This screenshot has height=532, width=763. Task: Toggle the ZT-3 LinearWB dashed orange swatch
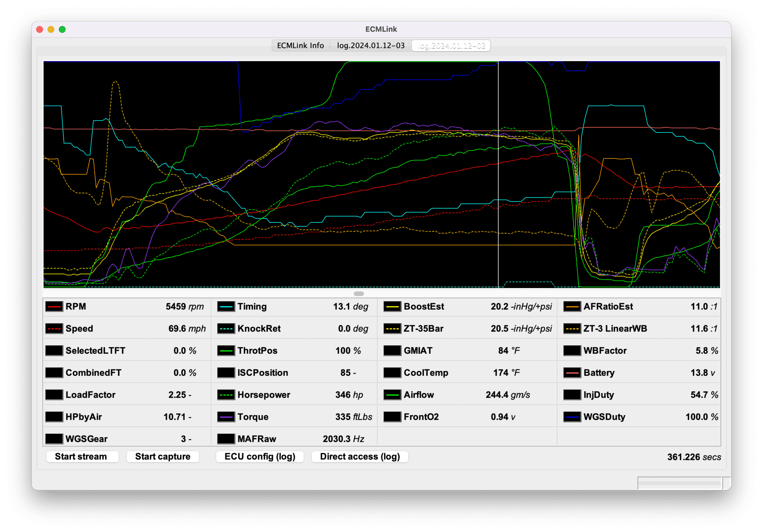pos(572,329)
